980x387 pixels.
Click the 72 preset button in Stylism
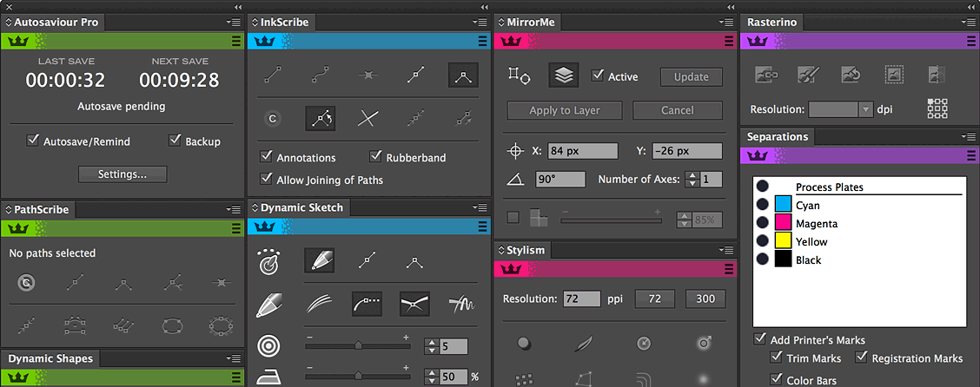[x=655, y=299]
